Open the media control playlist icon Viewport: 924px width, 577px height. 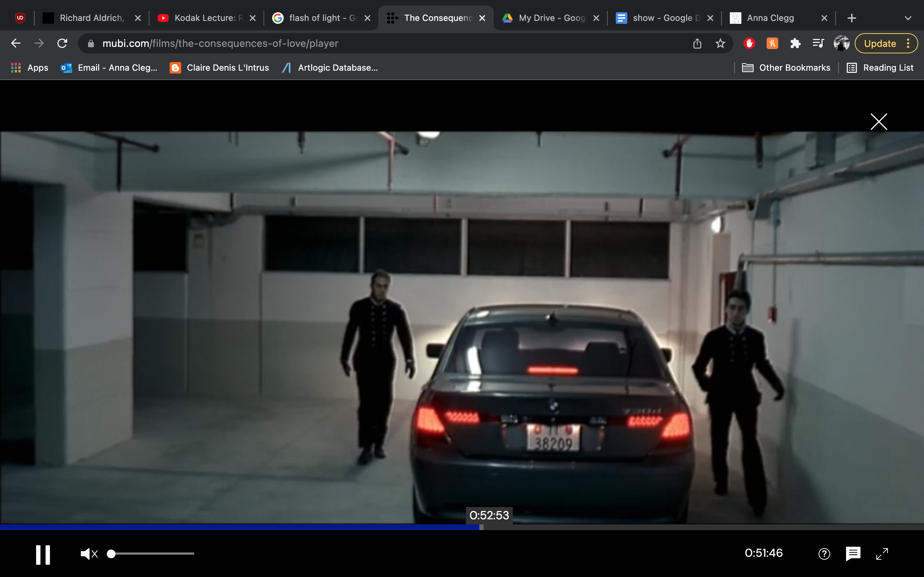(x=818, y=44)
